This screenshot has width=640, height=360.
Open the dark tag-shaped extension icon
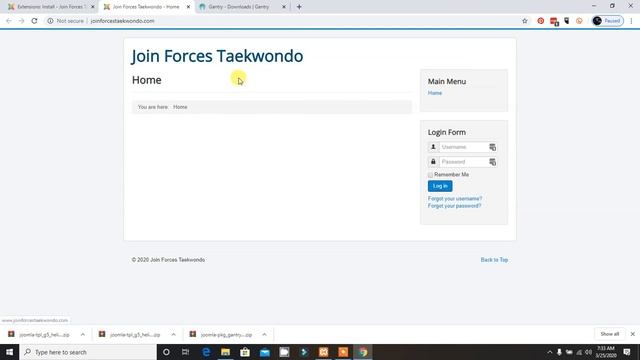tap(567, 21)
